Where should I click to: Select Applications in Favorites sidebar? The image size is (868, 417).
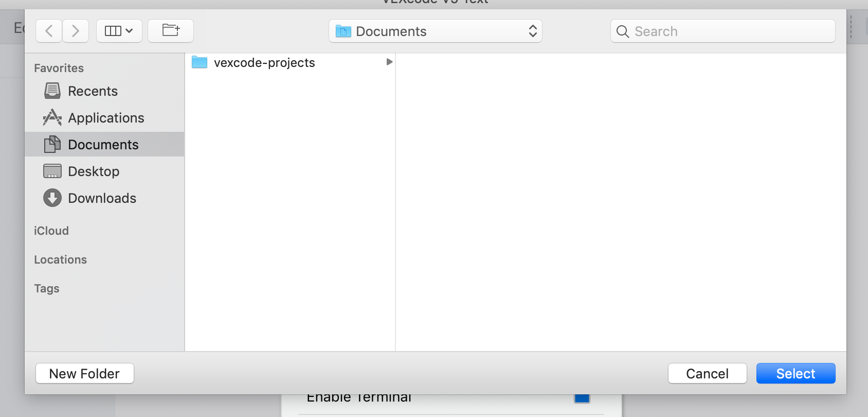coord(106,118)
